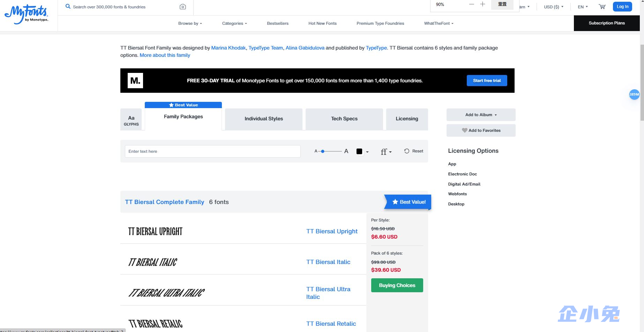Click the black text color swatch
This screenshot has height=332, width=644.
[359, 151]
